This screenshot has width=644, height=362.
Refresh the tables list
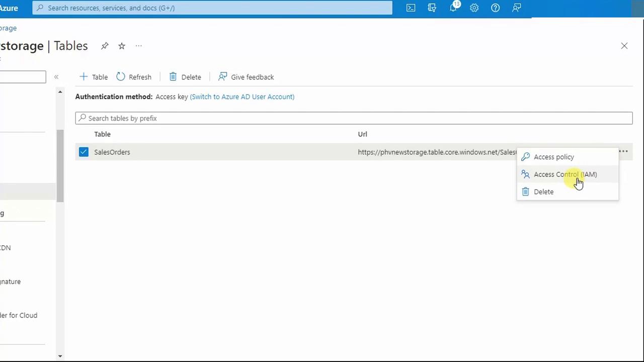click(134, 77)
